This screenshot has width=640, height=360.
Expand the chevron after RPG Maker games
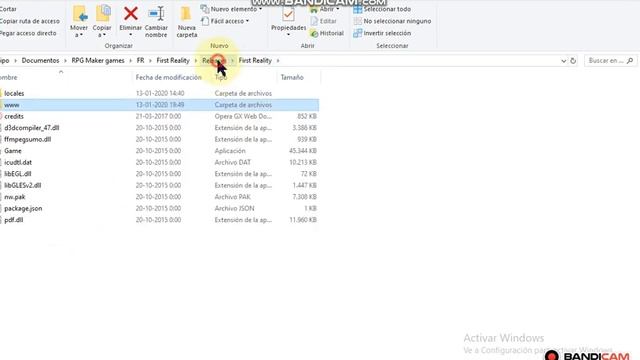pos(131,60)
